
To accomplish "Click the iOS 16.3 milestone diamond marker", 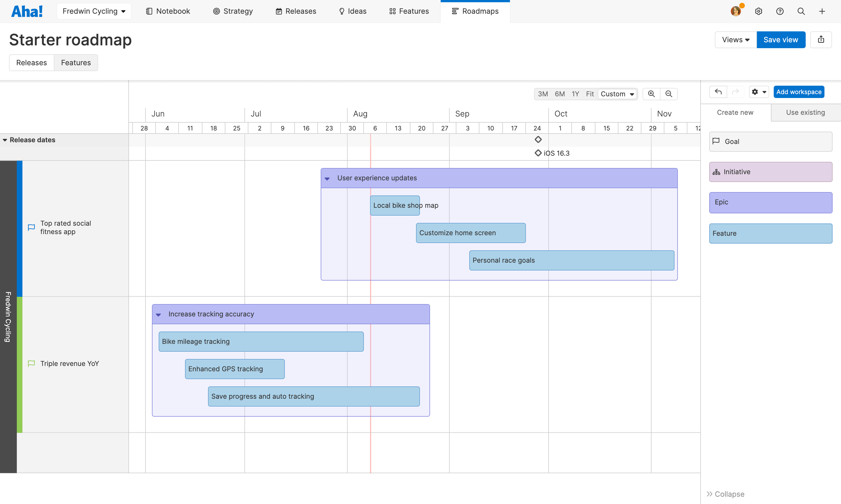I will click(538, 153).
